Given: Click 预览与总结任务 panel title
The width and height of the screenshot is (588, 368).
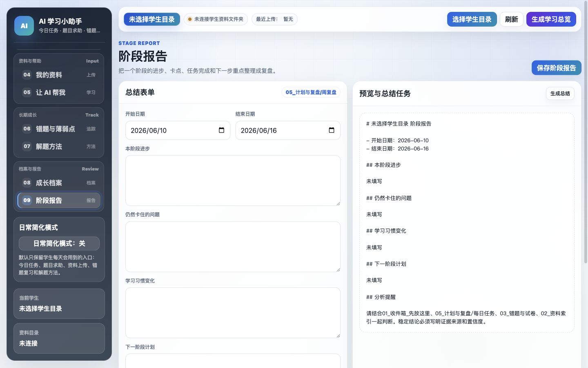Looking at the screenshot, I should click(x=385, y=94).
